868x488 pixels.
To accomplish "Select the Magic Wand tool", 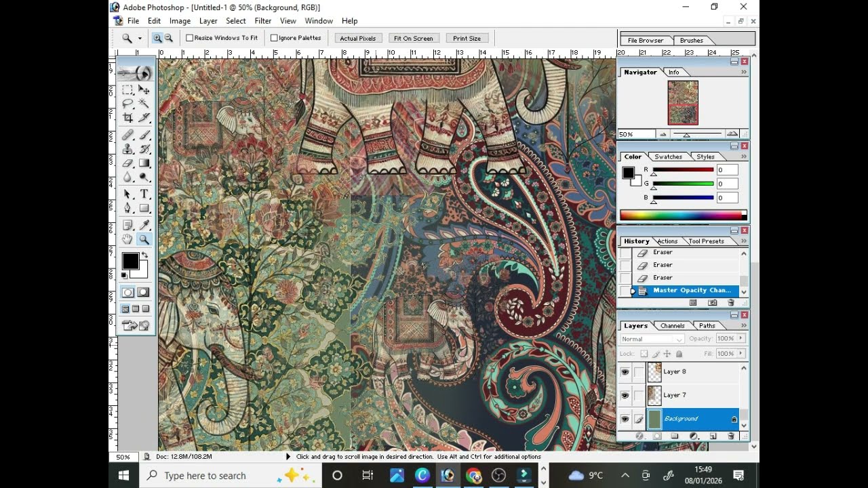I will pos(144,104).
